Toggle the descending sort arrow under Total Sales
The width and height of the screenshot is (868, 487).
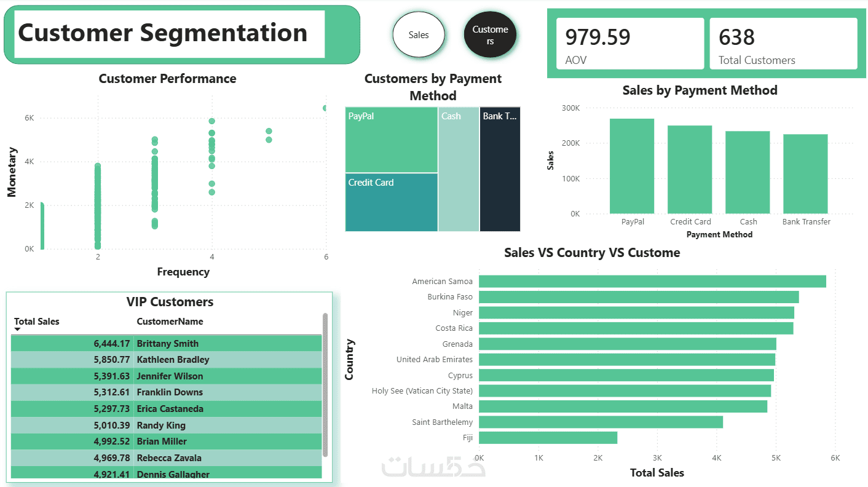(x=17, y=330)
